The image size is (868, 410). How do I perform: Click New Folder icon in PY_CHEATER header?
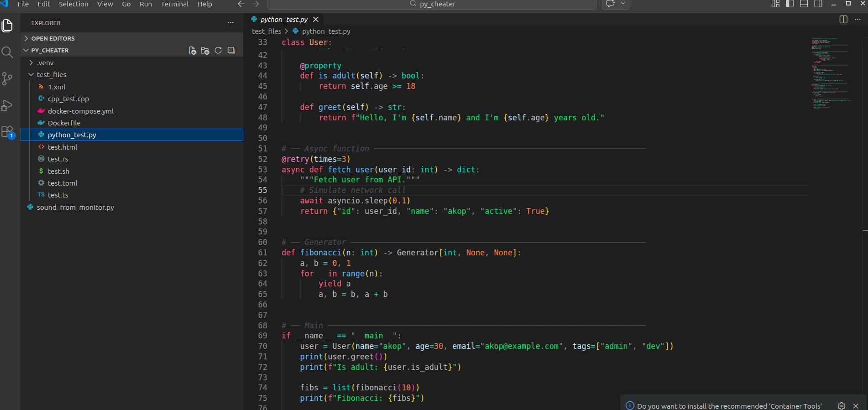pos(205,51)
